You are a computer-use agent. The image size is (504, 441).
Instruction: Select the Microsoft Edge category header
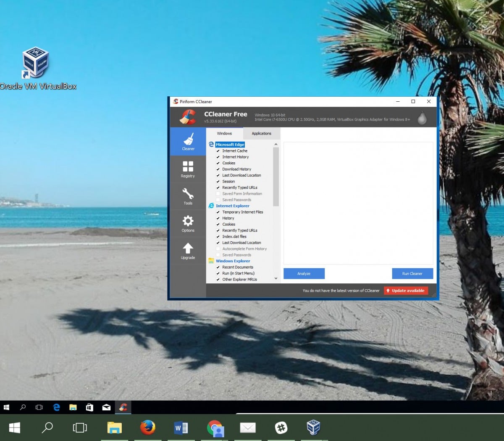coord(230,145)
